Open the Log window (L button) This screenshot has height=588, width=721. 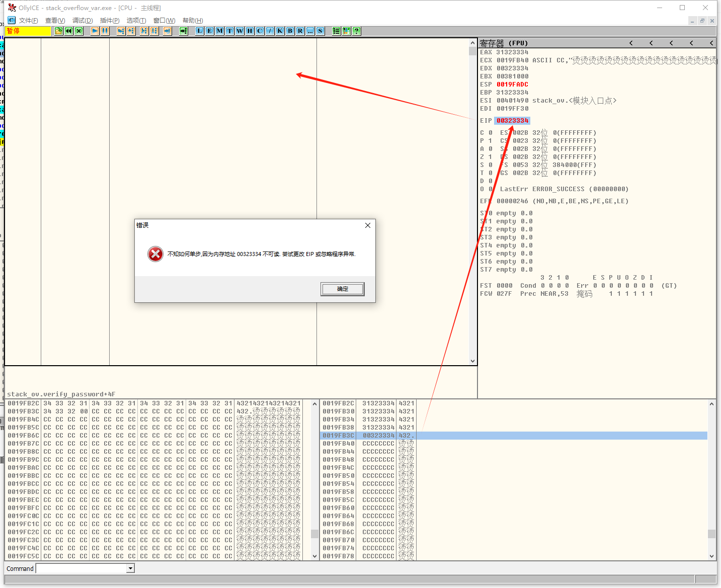199,31
